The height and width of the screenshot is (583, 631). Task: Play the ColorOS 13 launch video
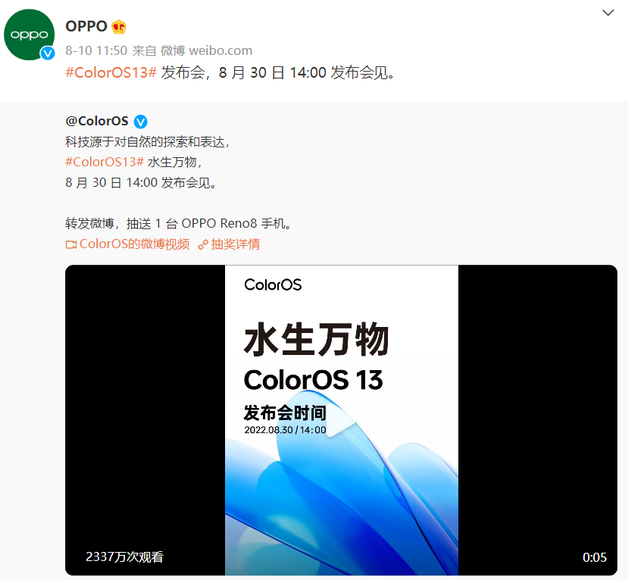tap(341, 421)
